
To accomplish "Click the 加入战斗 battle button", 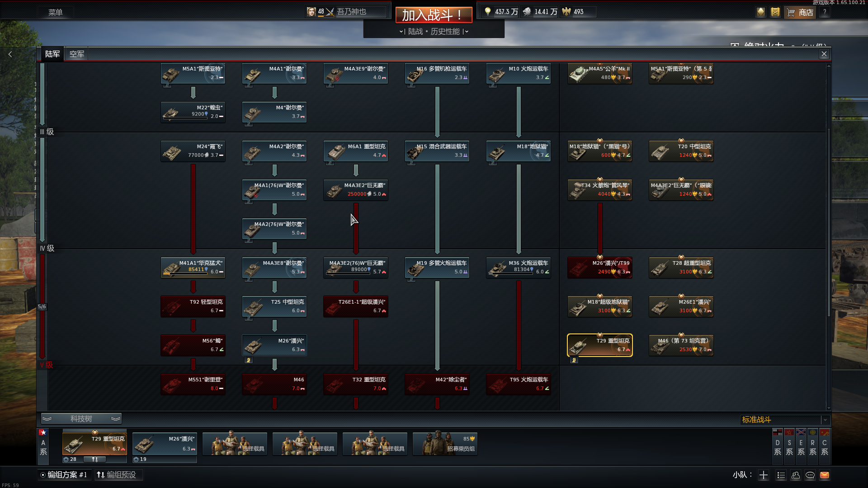I will coord(434,15).
